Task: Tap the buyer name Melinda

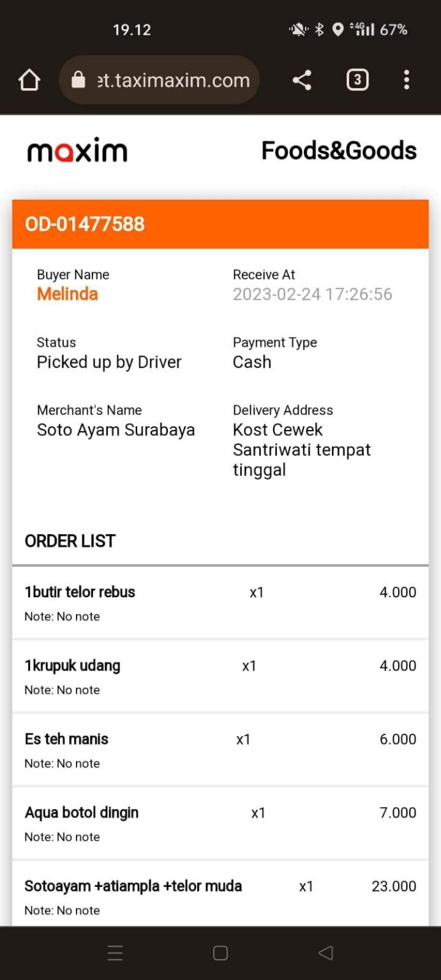Action: 67,293
